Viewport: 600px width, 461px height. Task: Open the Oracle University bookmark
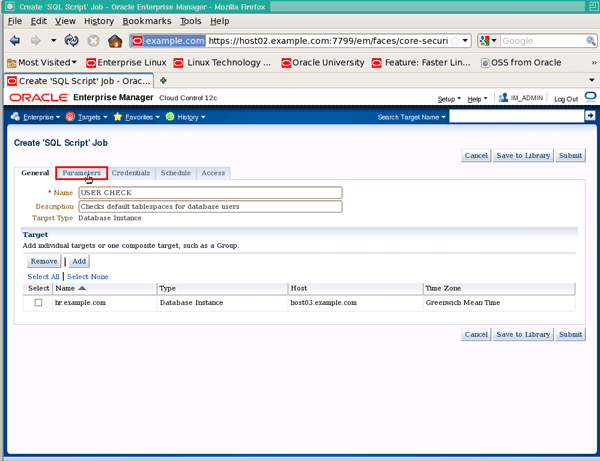click(323, 62)
